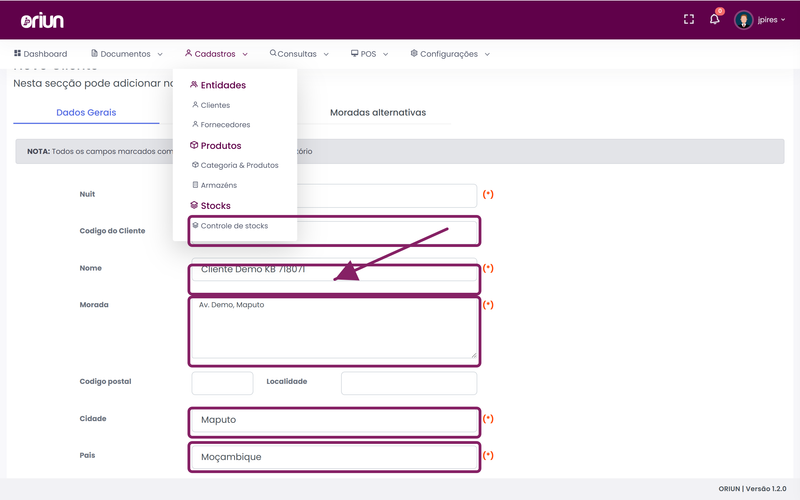Click the Consultas search icon
Screen dimensions: 800x500
pos(273,53)
